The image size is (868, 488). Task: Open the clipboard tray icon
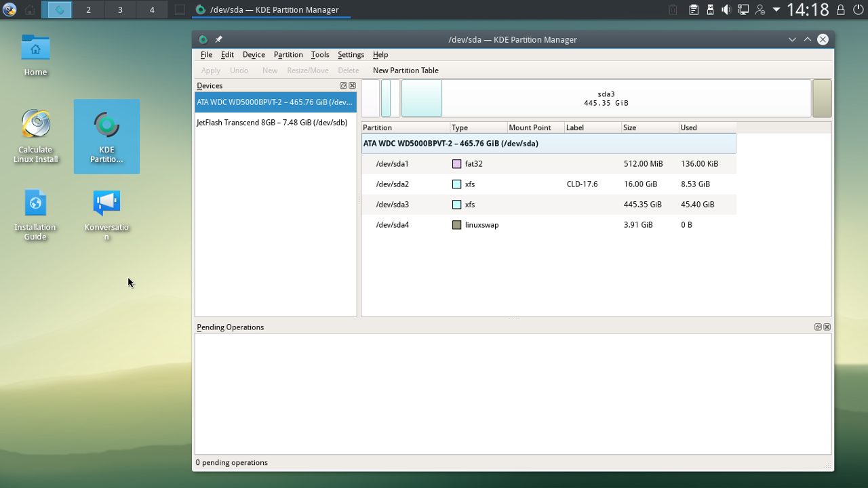(x=694, y=9)
